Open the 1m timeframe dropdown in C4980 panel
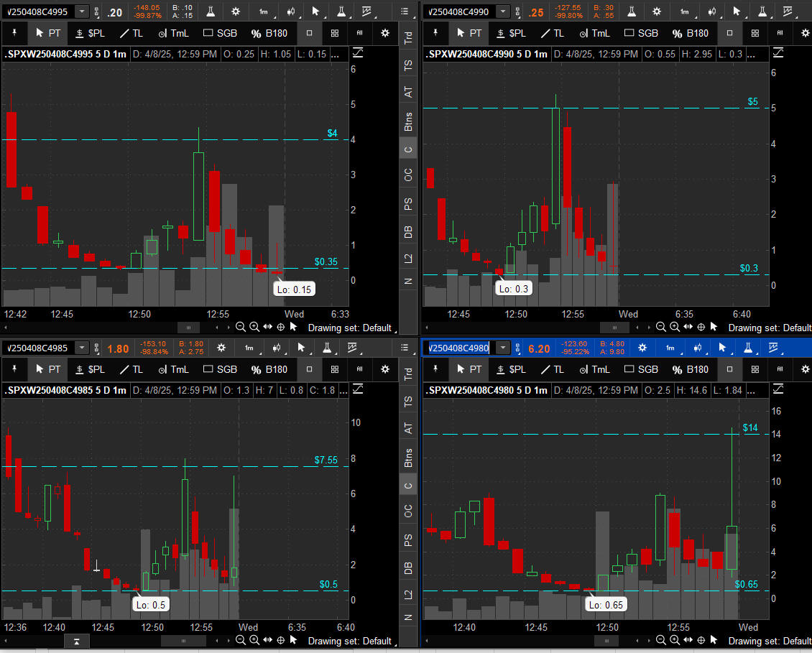The width and height of the screenshot is (812, 653). (670, 348)
